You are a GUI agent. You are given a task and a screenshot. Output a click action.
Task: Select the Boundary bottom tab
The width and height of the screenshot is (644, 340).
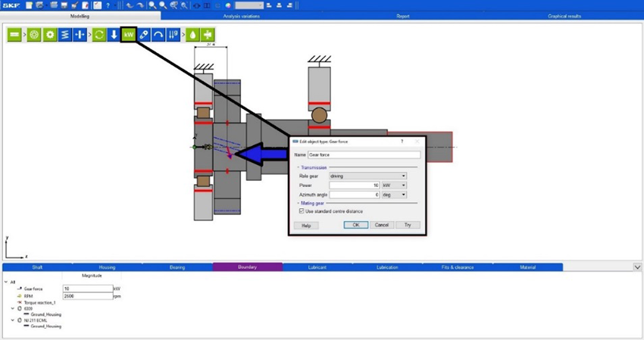click(x=247, y=267)
